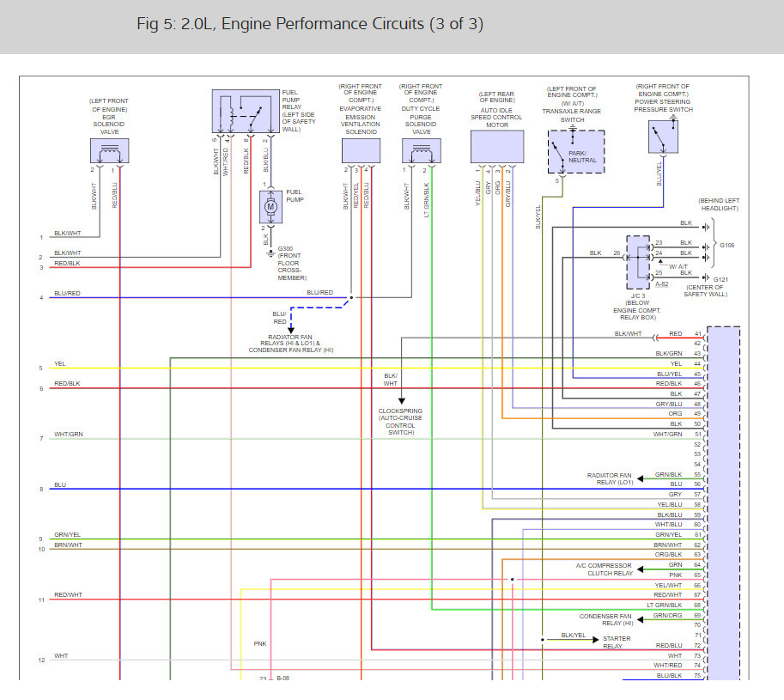Screen dimensions: 784x700
Task: Click the BEHIND LEFT HEADLIGHT location note
Action: pos(719,204)
